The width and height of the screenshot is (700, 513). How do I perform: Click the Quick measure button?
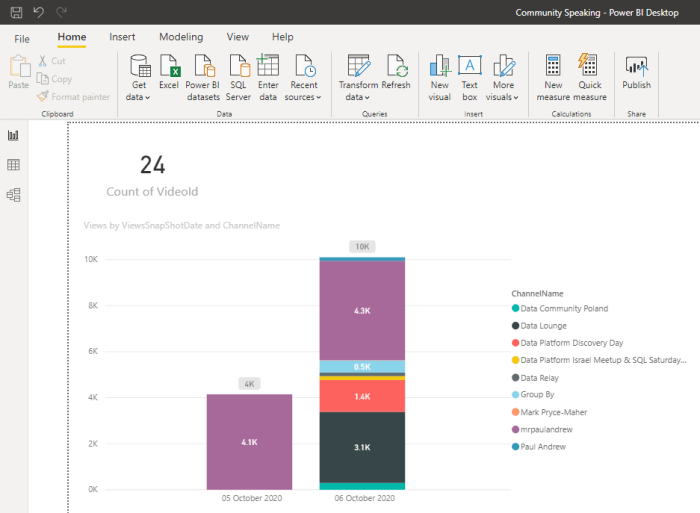(589, 76)
